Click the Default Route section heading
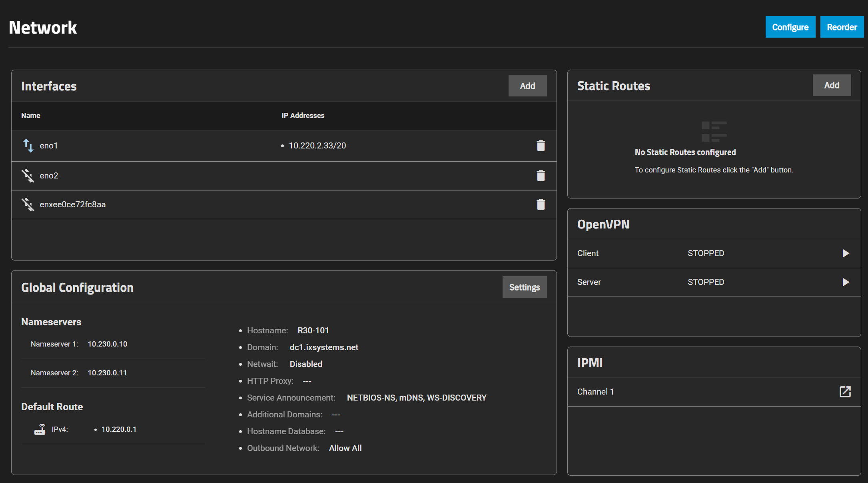 (x=52, y=407)
